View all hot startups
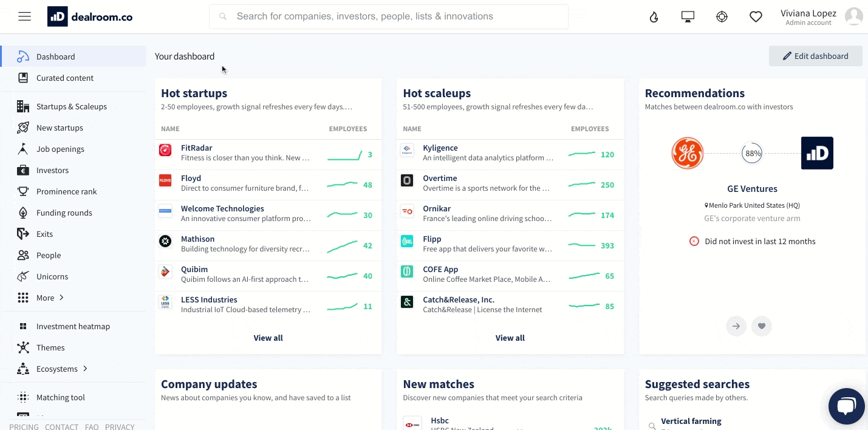This screenshot has height=430, width=868. [268, 338]
